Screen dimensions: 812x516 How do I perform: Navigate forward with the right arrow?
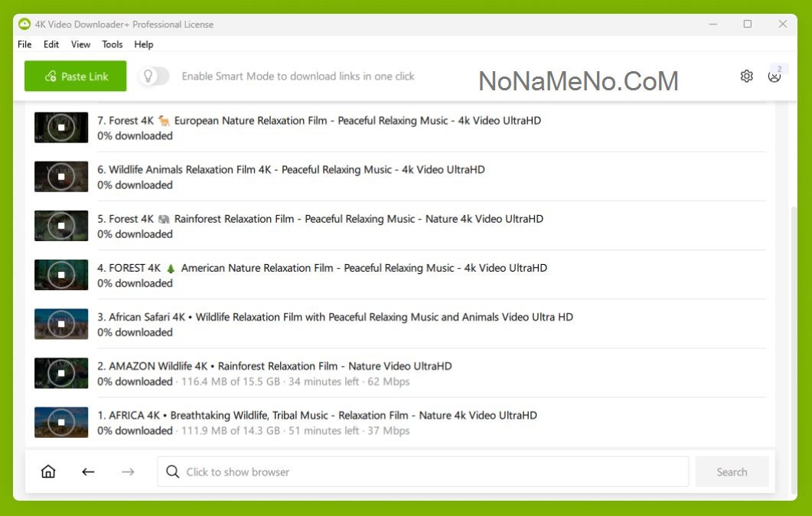(128, 472)
